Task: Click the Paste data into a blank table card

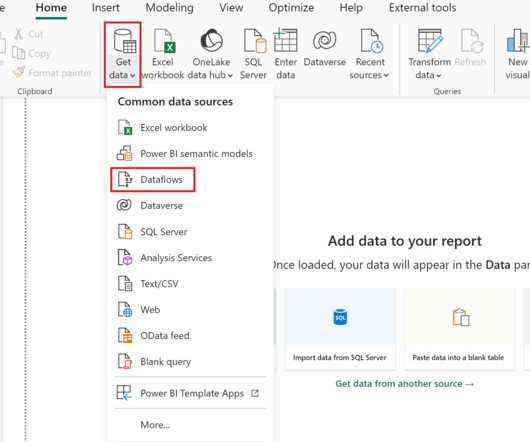Action: (459, 329)
